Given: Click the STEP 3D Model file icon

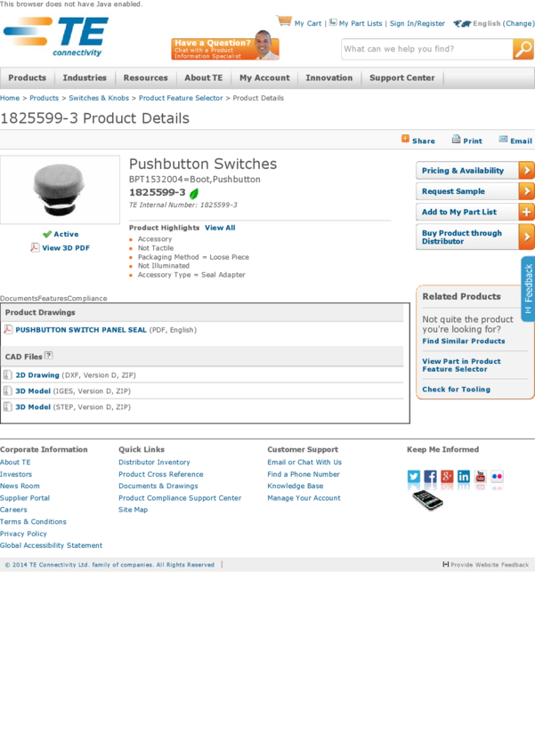Looking at the screenshot, I should click(x=8, y=406).
